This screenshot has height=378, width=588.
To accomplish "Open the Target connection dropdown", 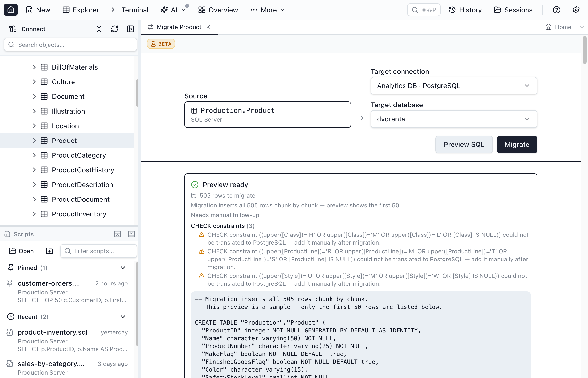I will [454, 86].
